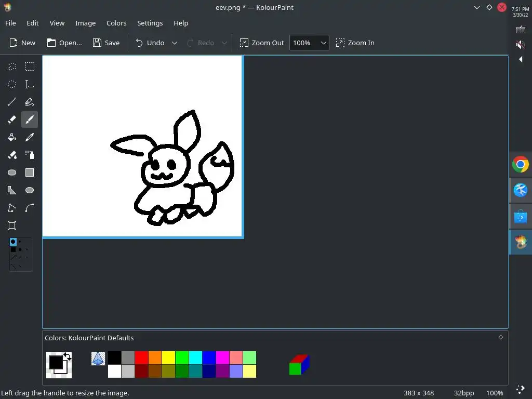The width and height of the screenshot is (532, 399).
Task: Open Google Chrome from the side dock
Action: 521,165
